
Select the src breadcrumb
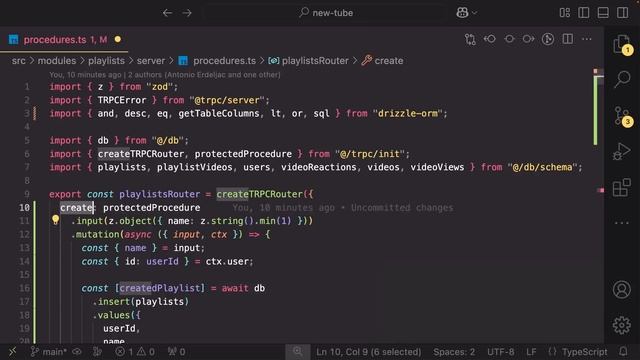18,61
